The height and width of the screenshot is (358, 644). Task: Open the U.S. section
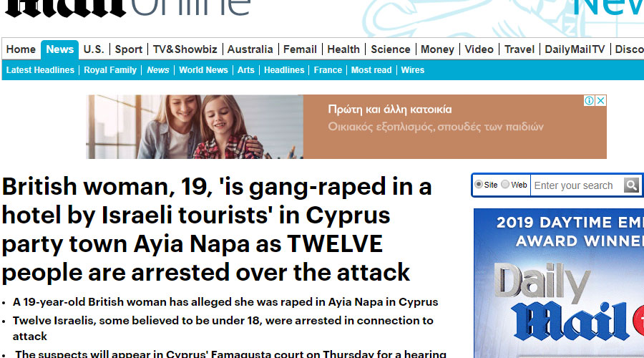[94, 49]
